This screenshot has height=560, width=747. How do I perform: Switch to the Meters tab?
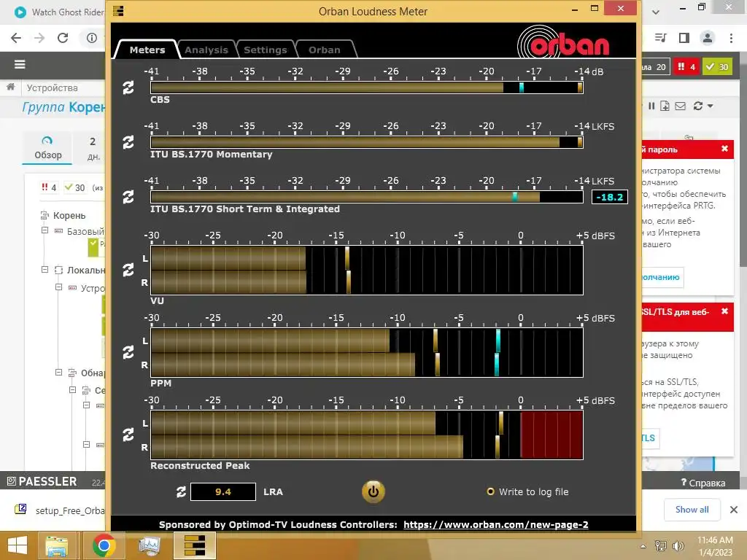pos(147,50)
